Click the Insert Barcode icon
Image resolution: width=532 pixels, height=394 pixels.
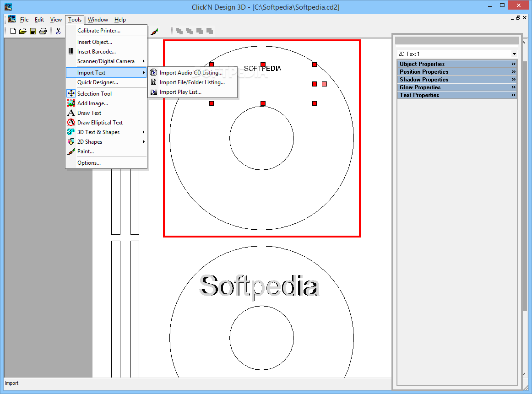click(x=71, y=51)
